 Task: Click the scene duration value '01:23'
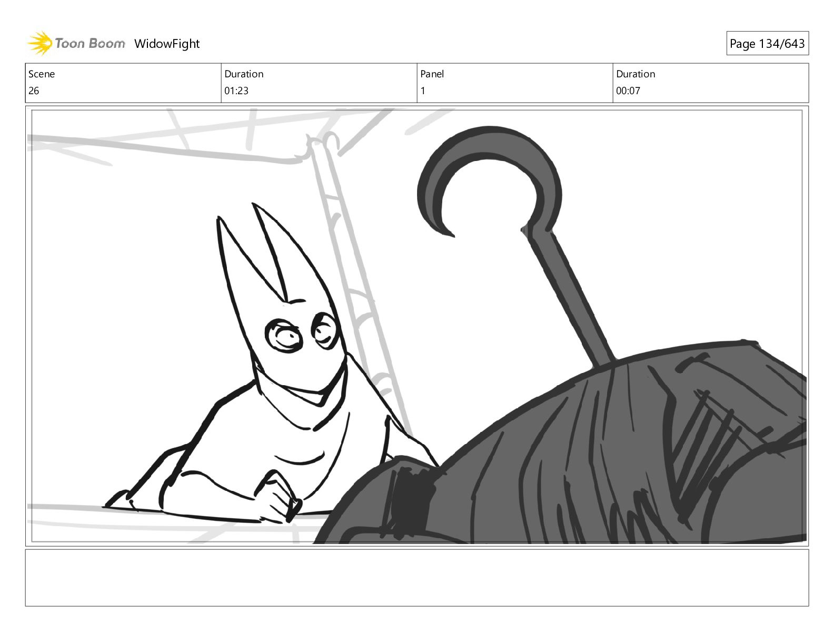pos(236,90)
